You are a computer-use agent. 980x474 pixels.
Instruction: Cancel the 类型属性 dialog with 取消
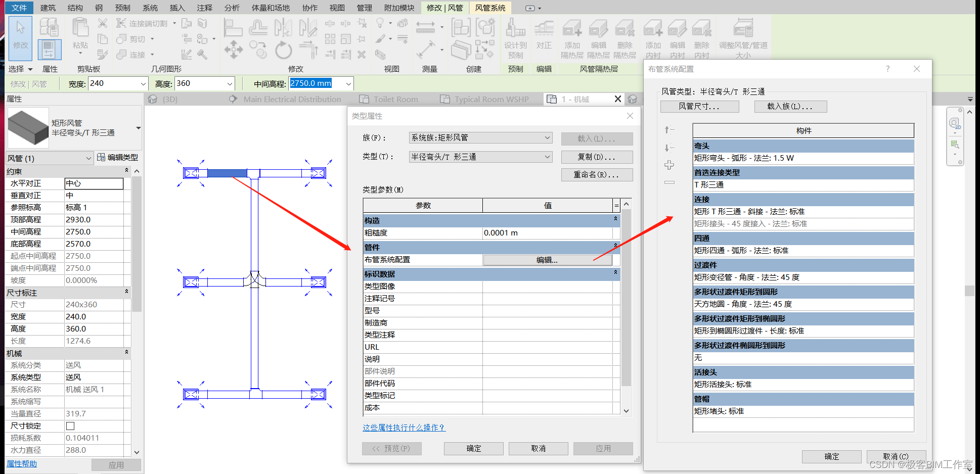click(538, 448)
